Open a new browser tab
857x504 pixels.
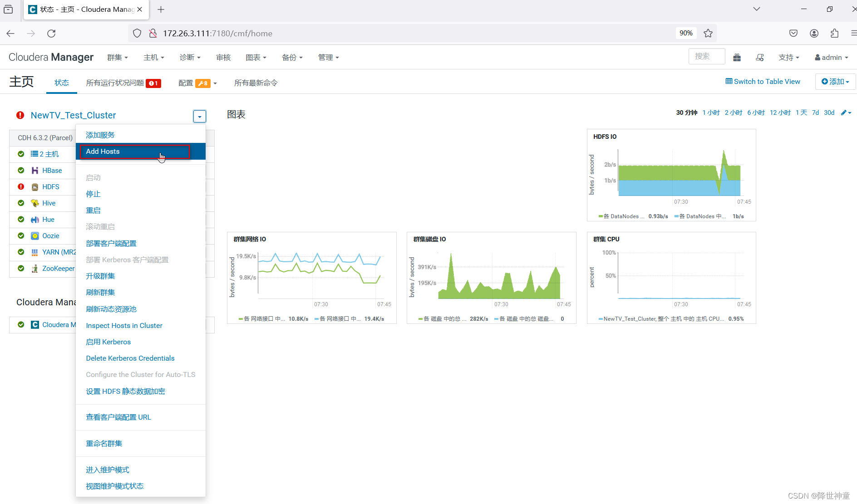click(161, 10)
